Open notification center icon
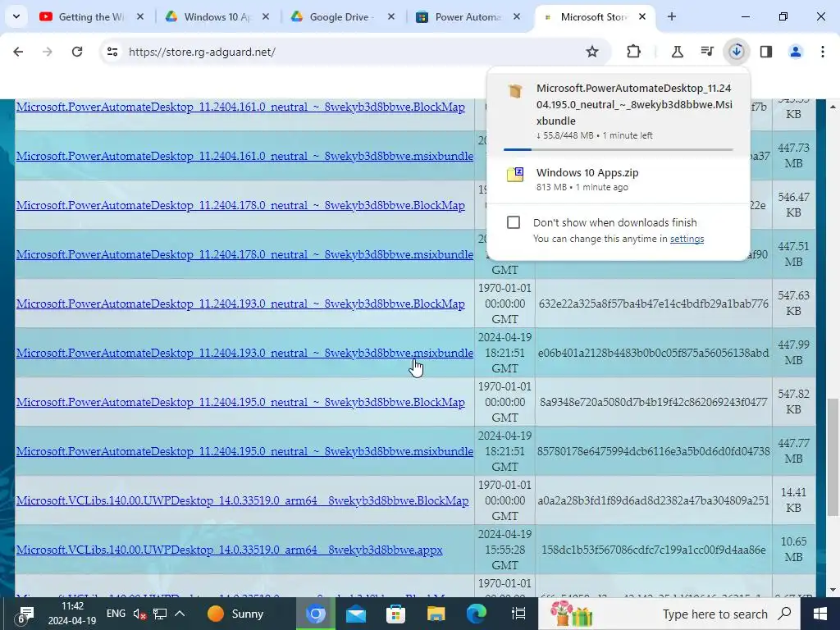Viewport: 840px width, 630px height. 25,614
